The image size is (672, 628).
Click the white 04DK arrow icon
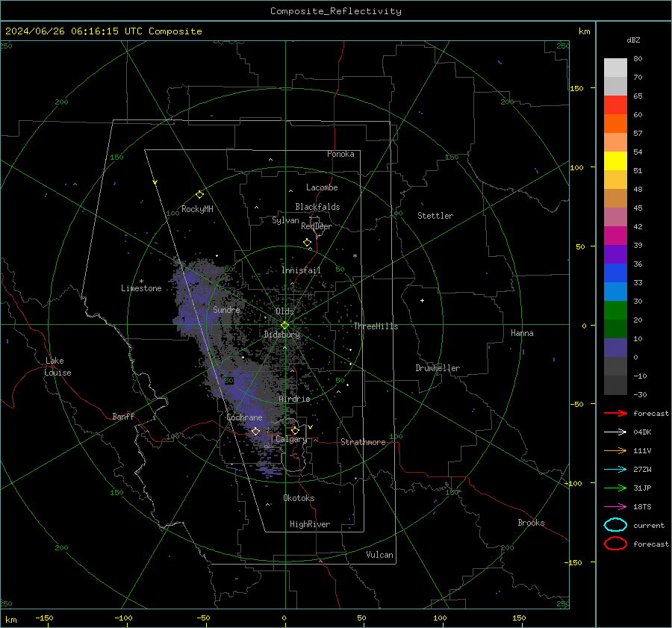pos(615,432)
